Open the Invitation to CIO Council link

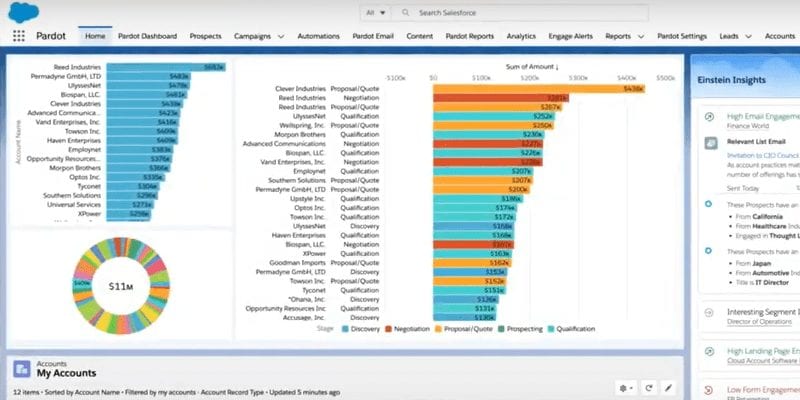tap(763, 155)
